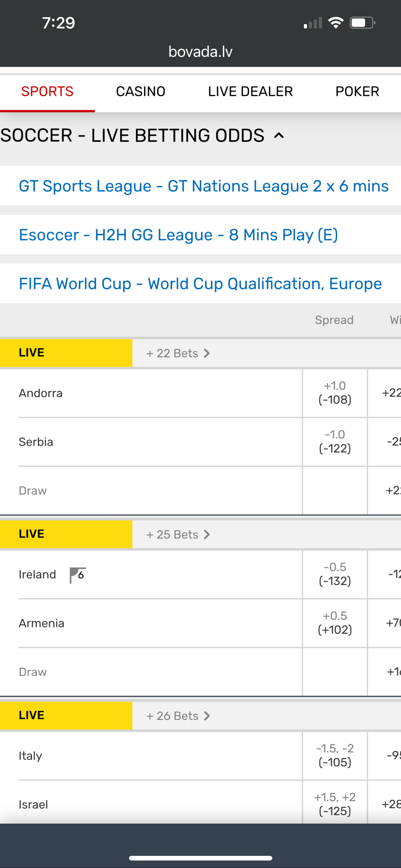Choose Italy -1.5, -2 (-105) spread
401x868 pixels.
pyautogui.click(x=335, y=755)
